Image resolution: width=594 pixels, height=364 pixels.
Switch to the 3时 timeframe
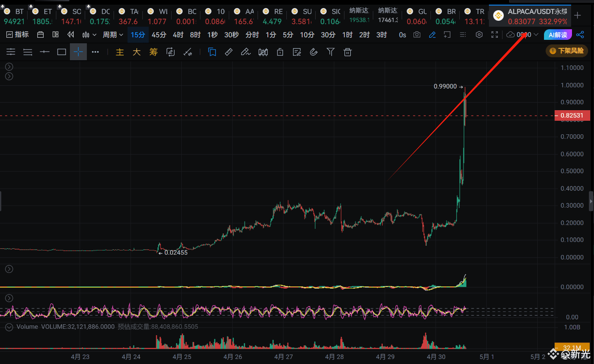tap(382, 35)
